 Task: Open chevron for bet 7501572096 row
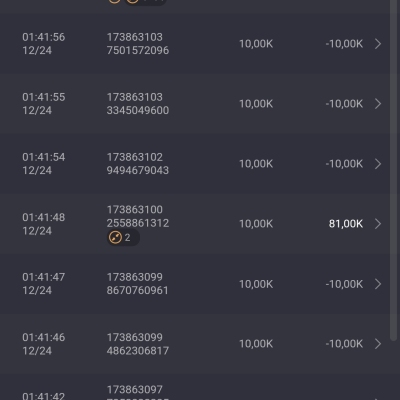click(378, 44)
